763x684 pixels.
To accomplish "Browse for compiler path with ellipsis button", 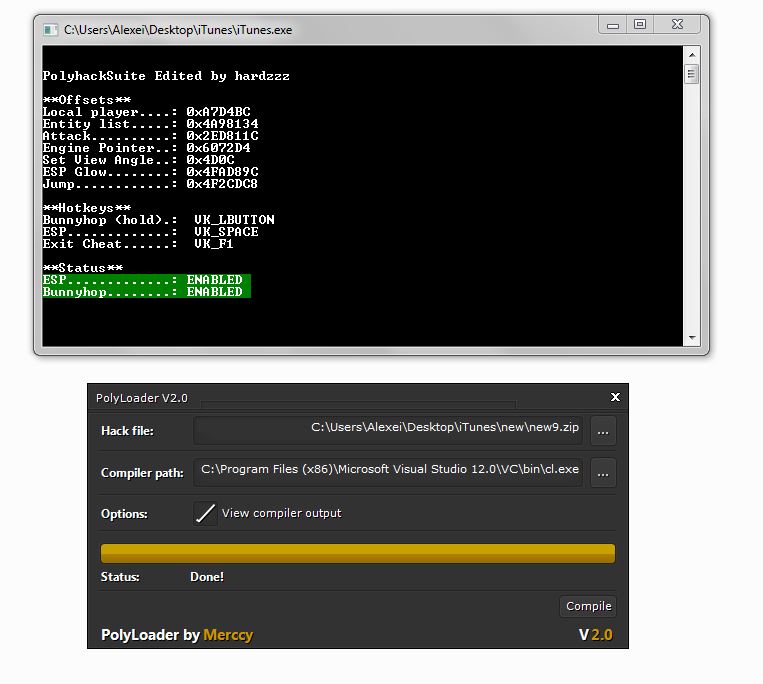I will (603, 473).
